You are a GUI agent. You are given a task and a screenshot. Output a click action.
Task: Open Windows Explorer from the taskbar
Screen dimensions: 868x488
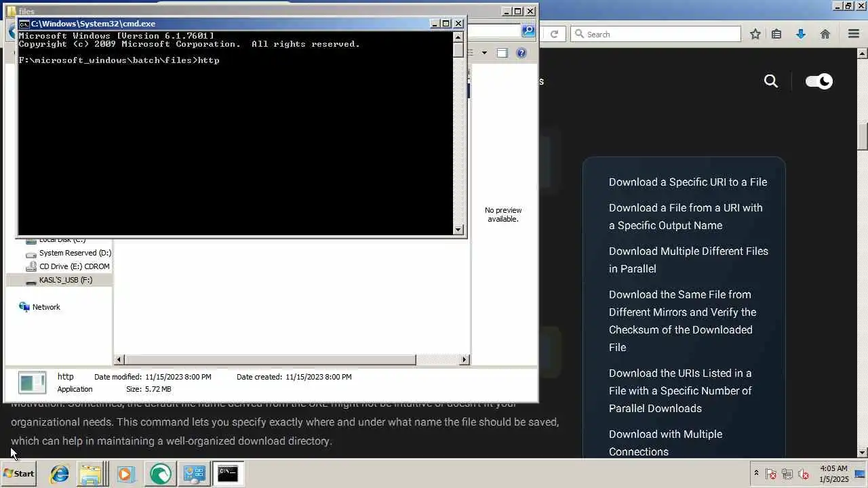click(91, 474)
